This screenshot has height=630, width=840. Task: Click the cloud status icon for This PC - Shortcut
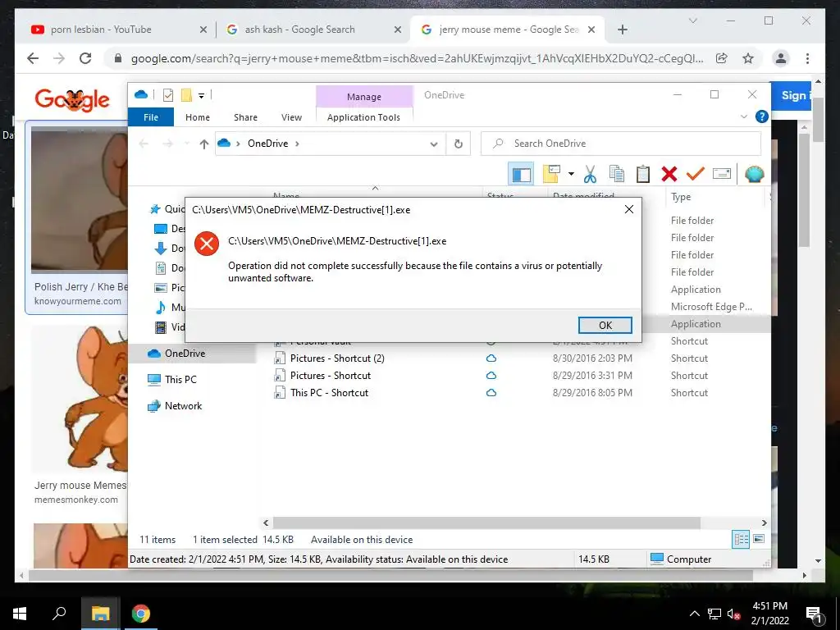click(491, 393)
